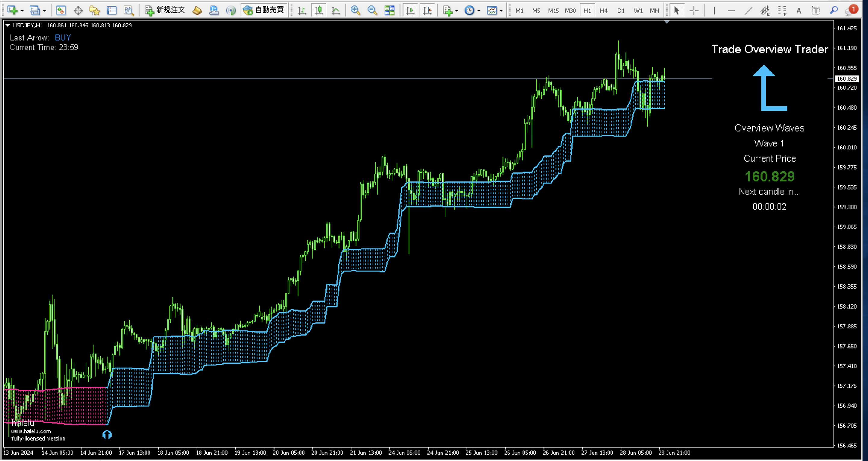The image size is (868, 461).
Task: Click the 新規注文 new order button
Action: click(165, 10)
